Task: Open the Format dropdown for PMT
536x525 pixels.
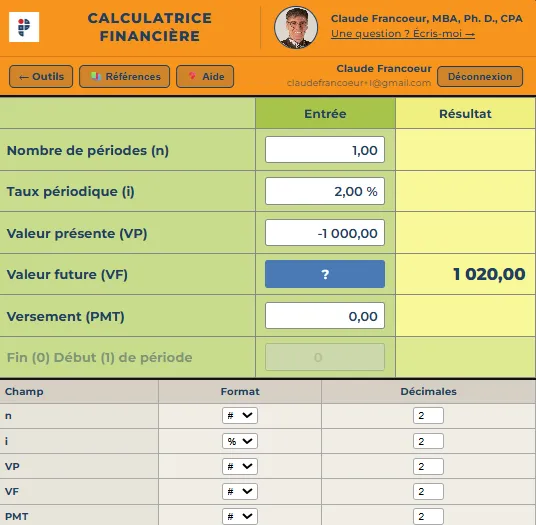Action: [x=240, y=516]
